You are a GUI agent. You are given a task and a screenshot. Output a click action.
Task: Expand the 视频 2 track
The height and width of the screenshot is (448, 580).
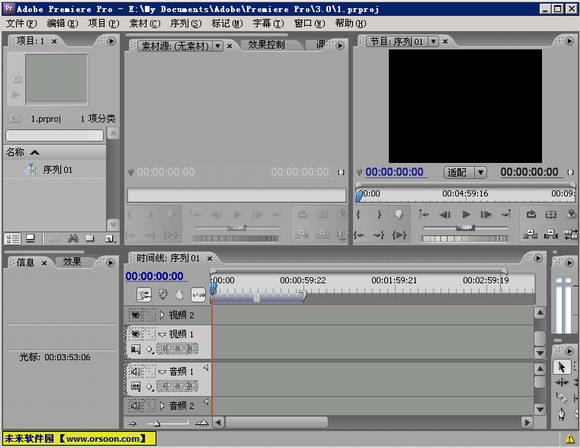162,315
